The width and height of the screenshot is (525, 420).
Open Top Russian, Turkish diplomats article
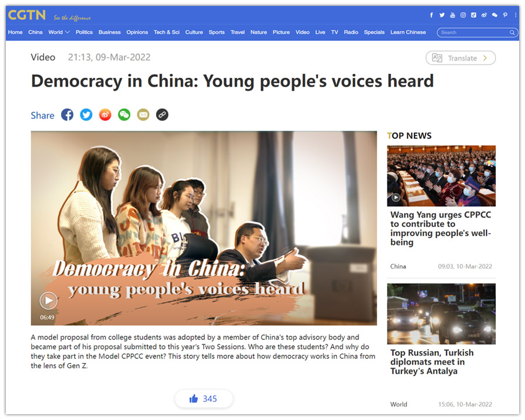[x=432, y=362]
